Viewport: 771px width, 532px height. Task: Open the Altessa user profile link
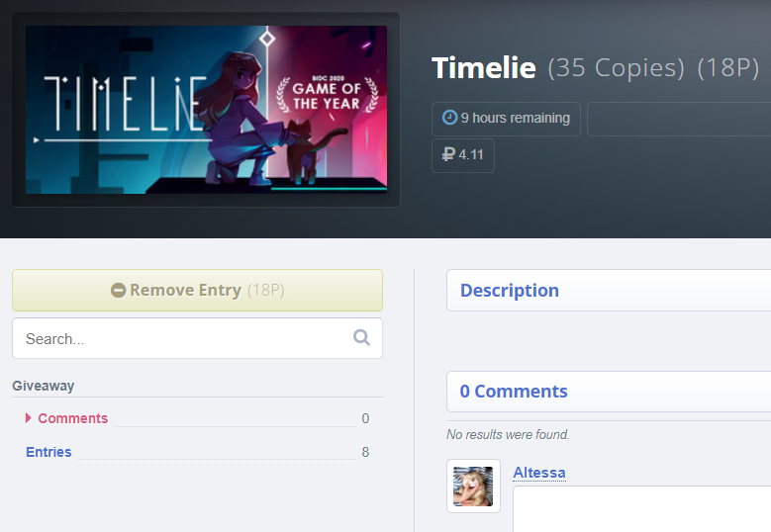(x=539, y=473)
